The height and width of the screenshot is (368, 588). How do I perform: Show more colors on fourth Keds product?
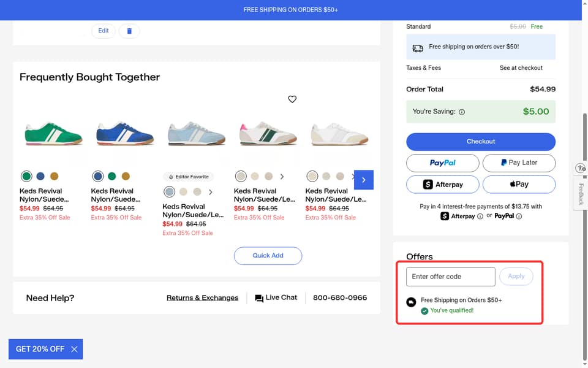pyautogui.click(x=282, y=177)
